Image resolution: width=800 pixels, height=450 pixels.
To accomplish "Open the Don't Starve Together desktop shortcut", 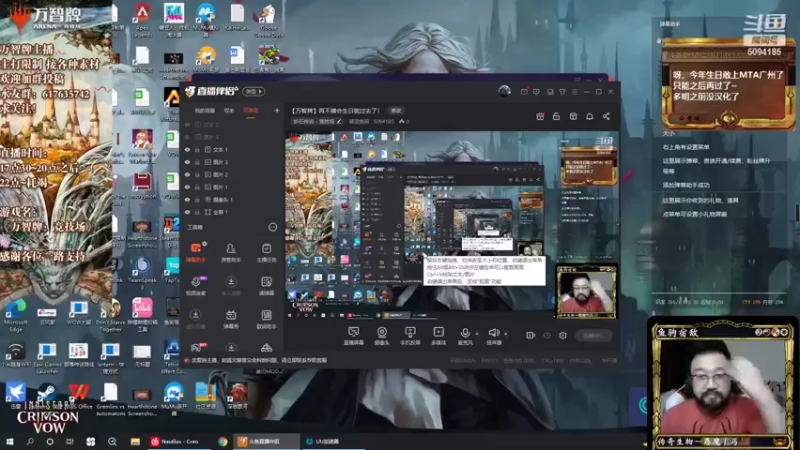I will (x=109, y=316).
